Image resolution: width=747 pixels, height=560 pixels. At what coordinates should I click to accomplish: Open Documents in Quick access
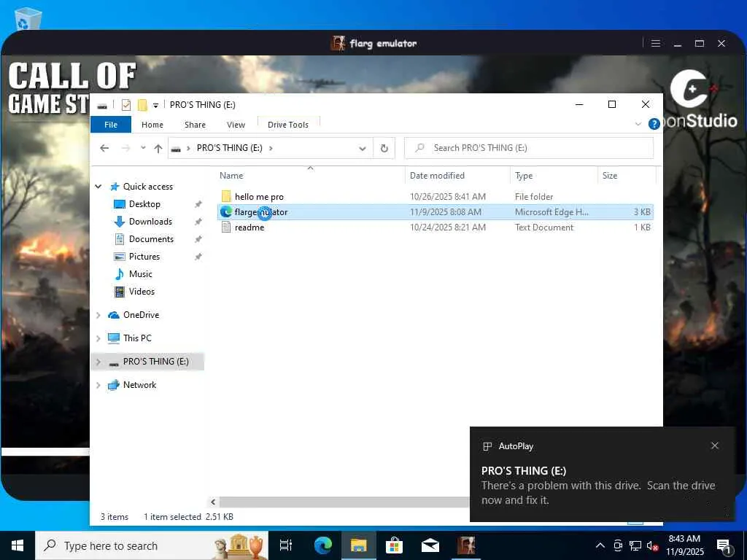pyautogui.click(x=151, y=239)
